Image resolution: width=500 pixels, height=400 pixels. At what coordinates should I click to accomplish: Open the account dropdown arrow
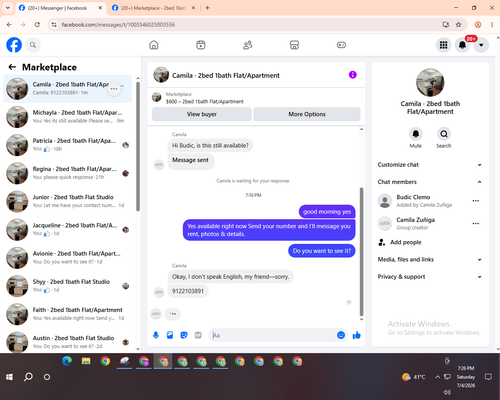(x=481, y=45)
